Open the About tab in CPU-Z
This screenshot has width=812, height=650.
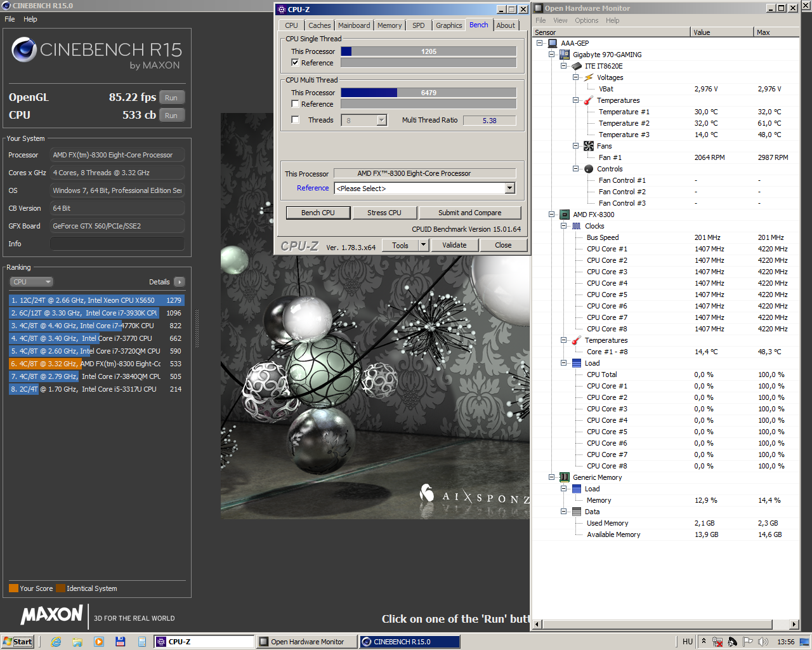(x=506, y=25)
